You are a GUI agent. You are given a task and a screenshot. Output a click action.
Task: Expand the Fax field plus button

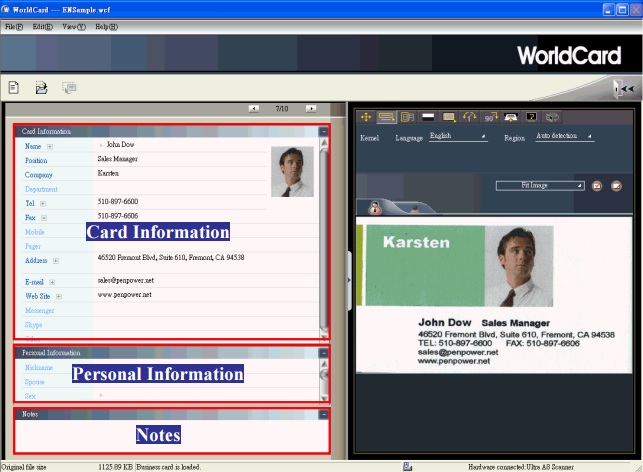click(44, 218)
